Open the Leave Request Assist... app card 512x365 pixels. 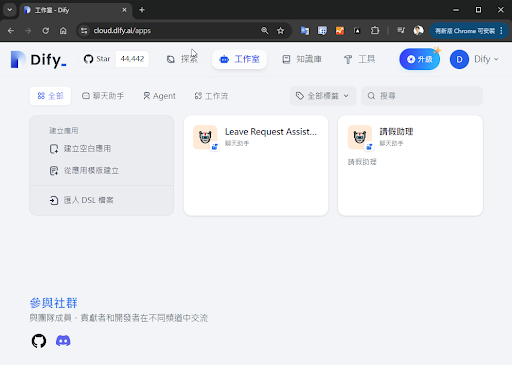tap(256, 166)
